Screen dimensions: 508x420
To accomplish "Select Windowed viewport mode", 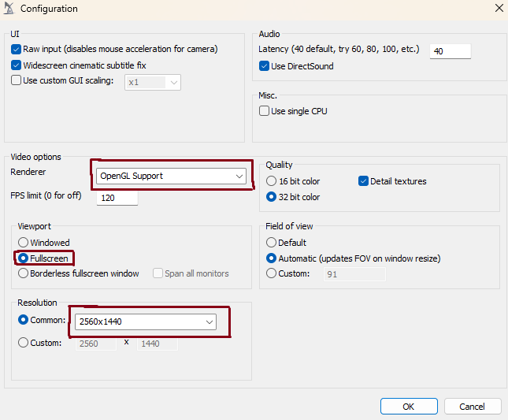I will (x=23, y=243).
